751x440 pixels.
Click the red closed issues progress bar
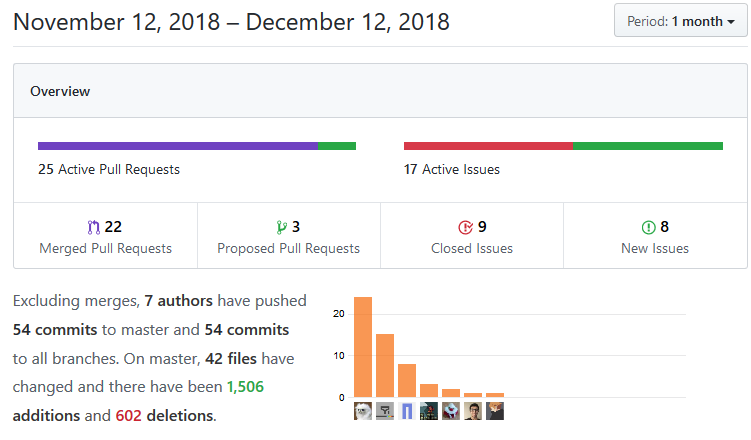pyautogui.click(x=488, y=146)
